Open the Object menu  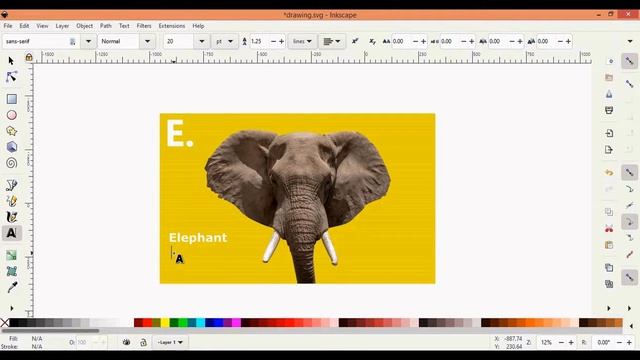tap(84, 26)
